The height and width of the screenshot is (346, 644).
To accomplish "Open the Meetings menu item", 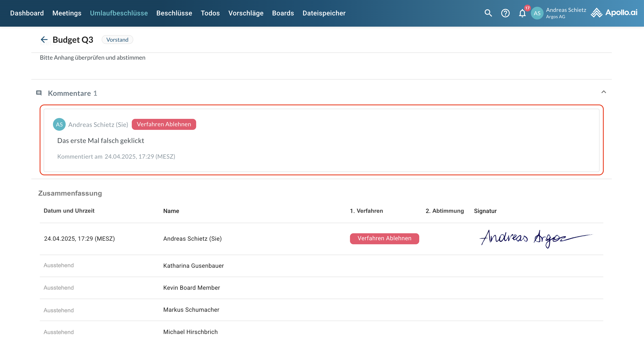I will [x=67, y=13].
